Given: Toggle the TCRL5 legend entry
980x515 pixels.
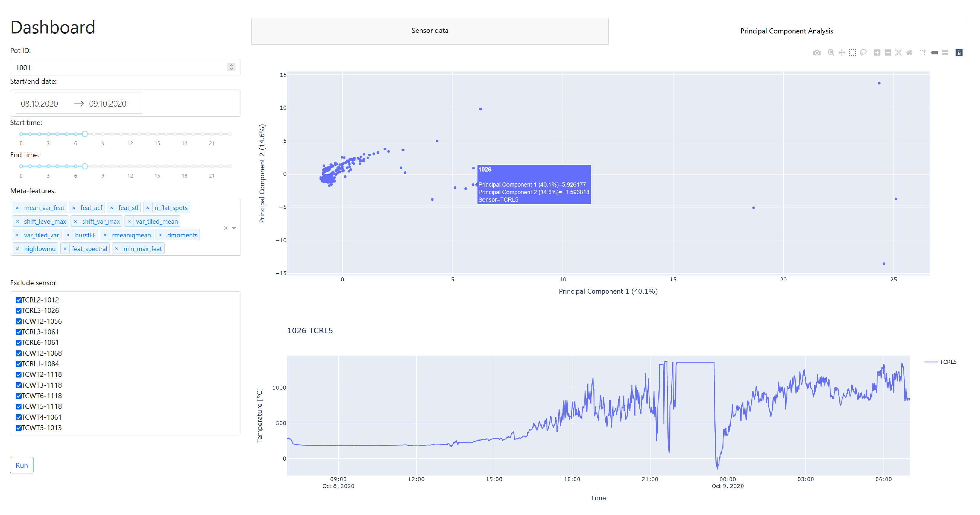Looking at the screenshot, I should pyautogui.click(x=941, y=362).
